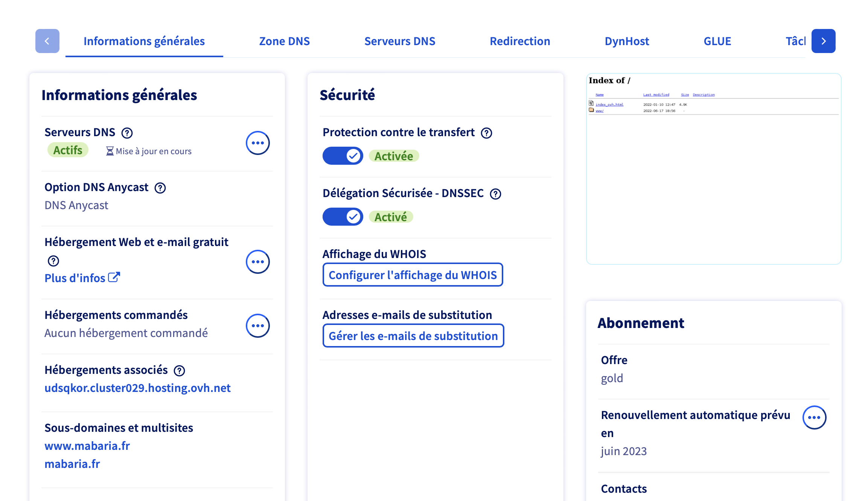
Task: Open actions menu for free web hosting
Action: (x=258, y=262)
